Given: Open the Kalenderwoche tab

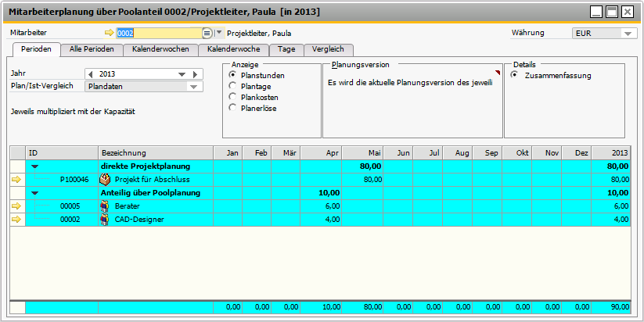Looking at the screenshot, I should coord(233,49).
